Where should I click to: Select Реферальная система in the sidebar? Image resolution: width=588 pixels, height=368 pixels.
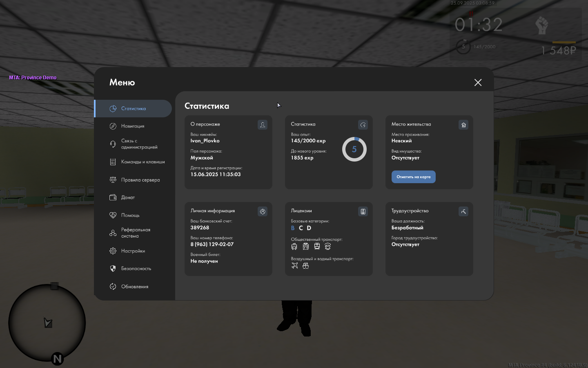click(x=133, y=233)
